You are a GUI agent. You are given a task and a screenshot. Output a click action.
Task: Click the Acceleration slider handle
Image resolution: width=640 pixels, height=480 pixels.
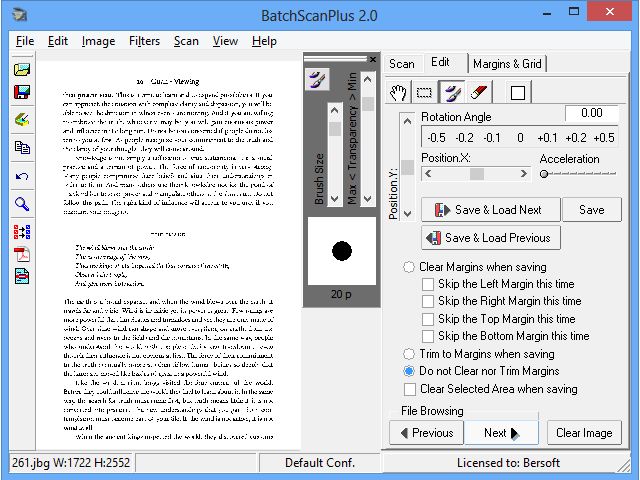544,174
